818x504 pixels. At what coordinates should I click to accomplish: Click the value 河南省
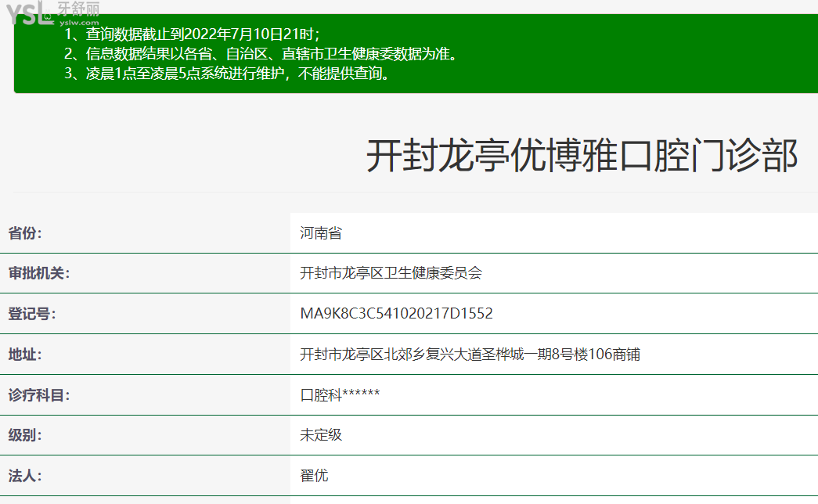coord(321,232)
